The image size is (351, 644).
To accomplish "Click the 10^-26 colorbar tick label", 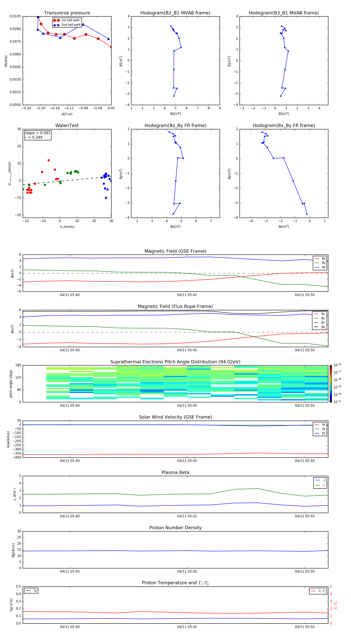I will coord(337,365).
